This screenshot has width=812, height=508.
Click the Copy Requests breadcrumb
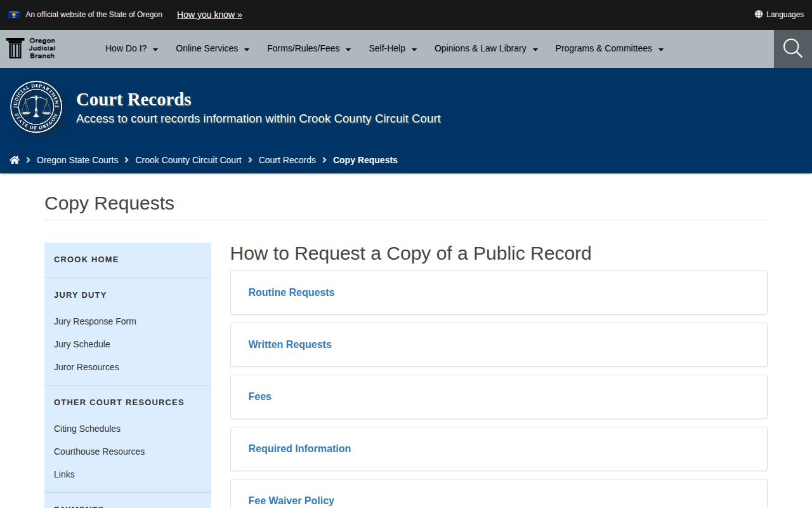[x=365, y=160]
